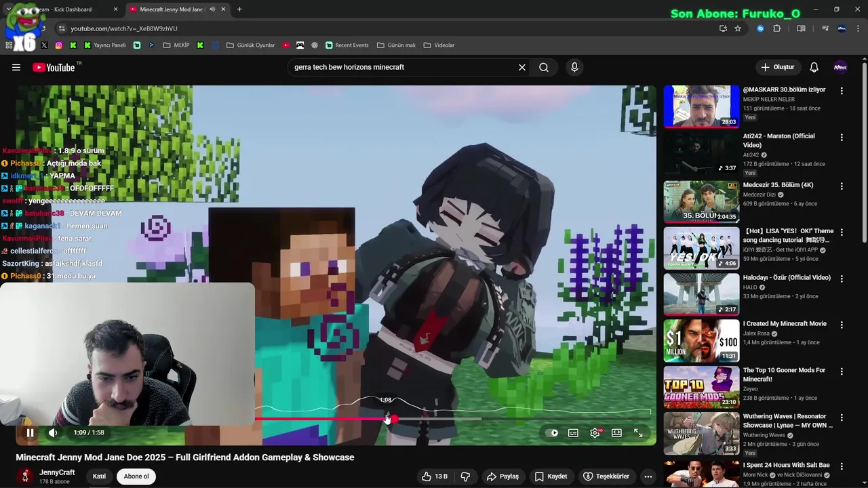Open options for I Created My Minecraft Movie

(x=842, y=325)
